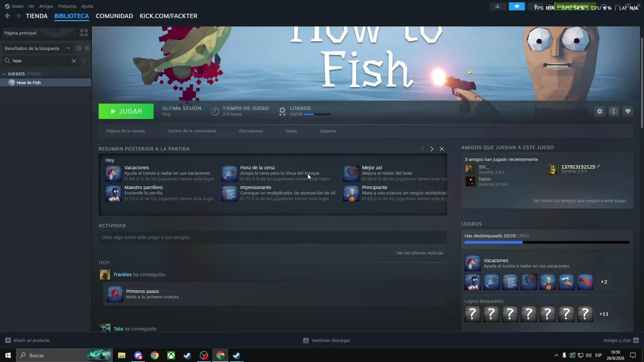The image size is (644, 362).
Task: Add How to Fish to favorites
Action: (627, 111)
